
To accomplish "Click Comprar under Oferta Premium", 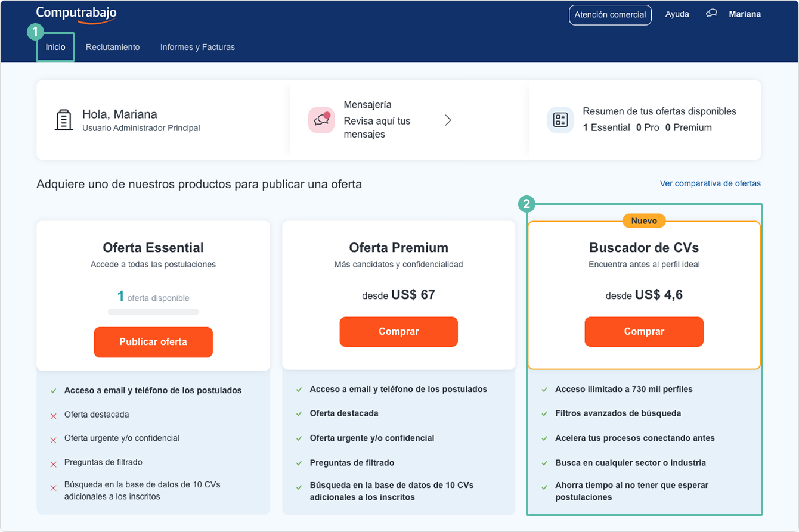I will click(398, 332).
